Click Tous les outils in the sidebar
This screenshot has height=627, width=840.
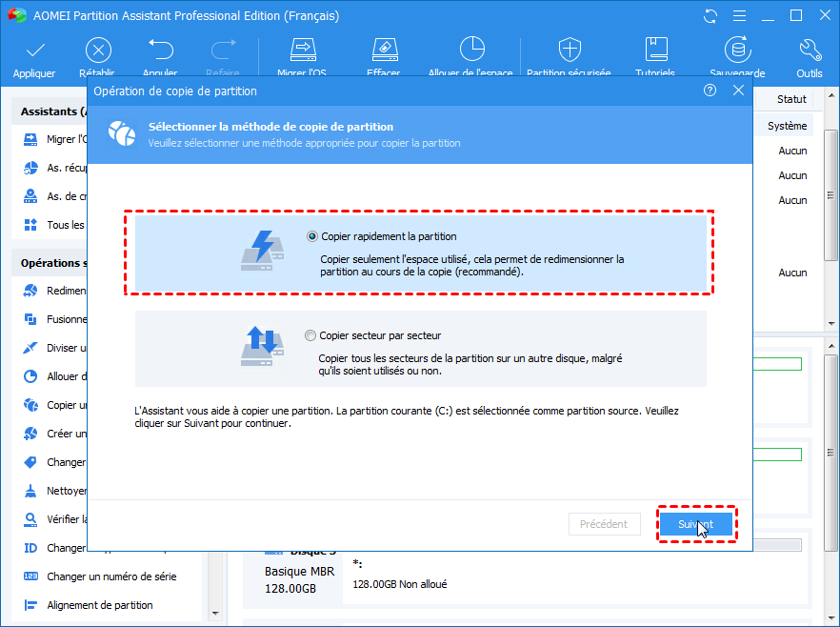[x=54, y=225]
